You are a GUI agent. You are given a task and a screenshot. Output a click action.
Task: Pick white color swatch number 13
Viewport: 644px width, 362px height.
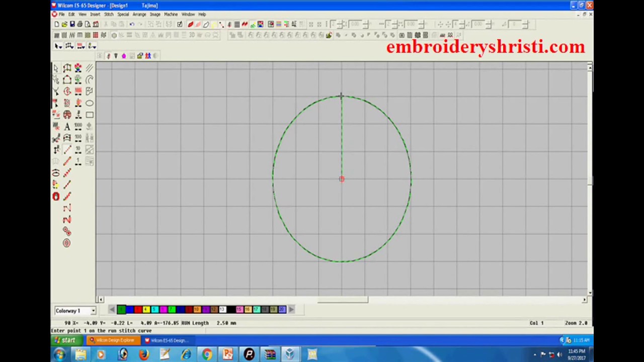coord(222,309)
